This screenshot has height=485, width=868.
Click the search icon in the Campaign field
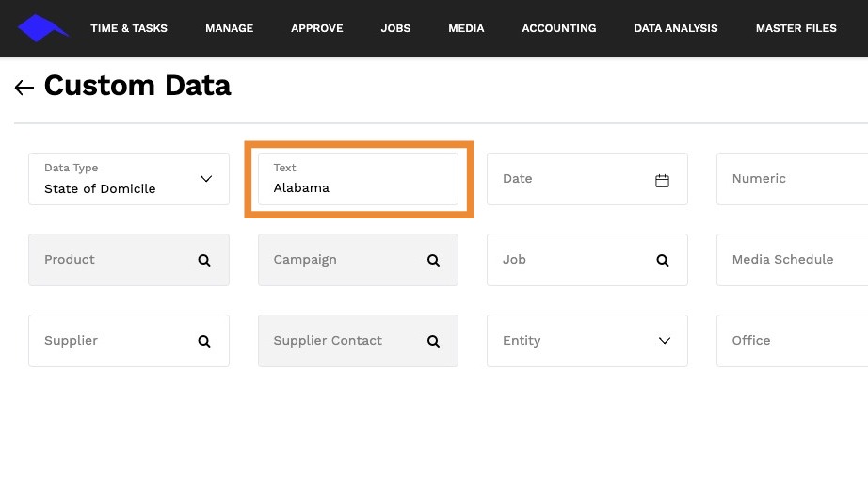click(433, 260)
